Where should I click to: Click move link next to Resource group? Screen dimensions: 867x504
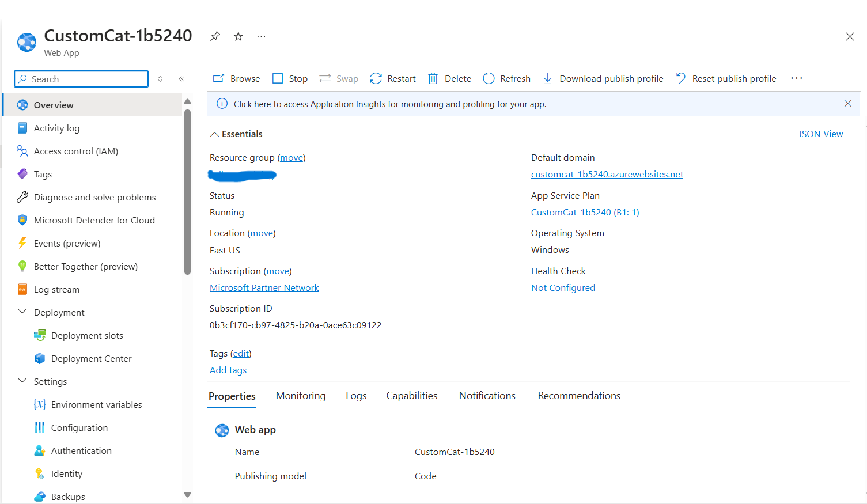291,158
